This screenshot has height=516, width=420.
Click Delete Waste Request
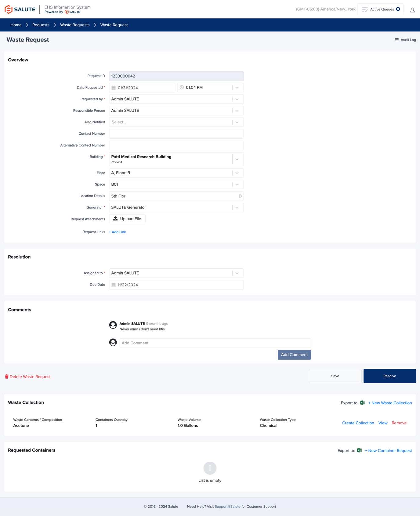pos(28,376)
